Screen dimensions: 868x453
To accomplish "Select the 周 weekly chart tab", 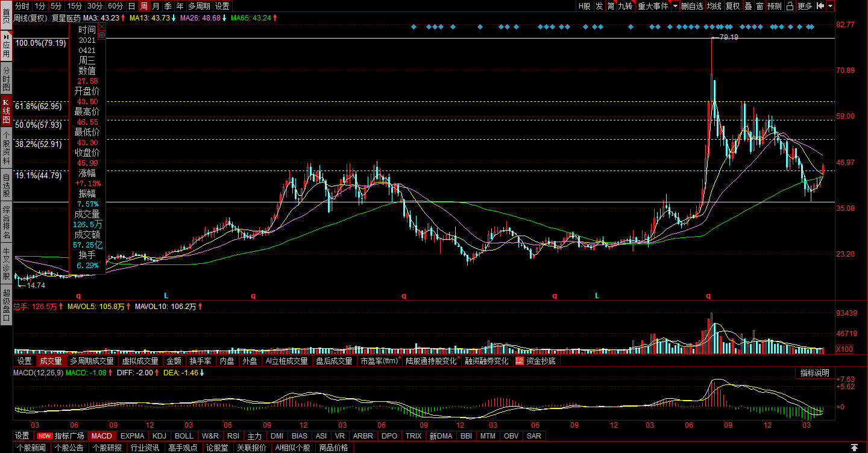I will (x=144, y=6).
